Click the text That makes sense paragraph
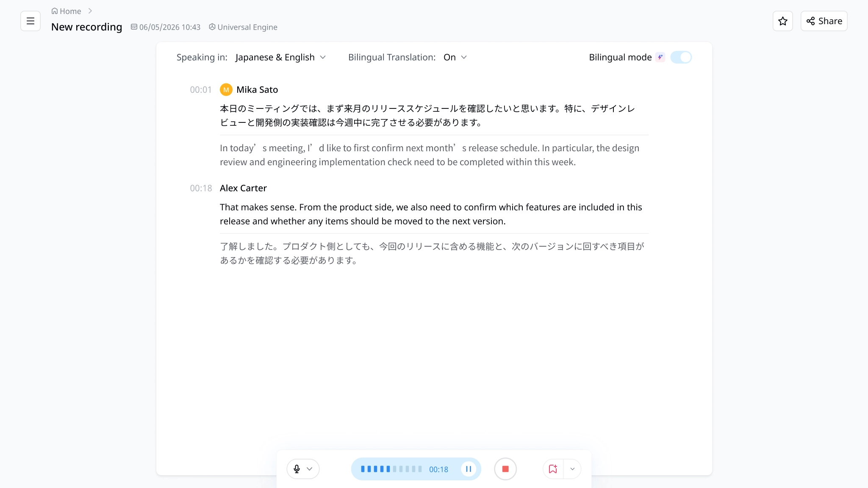 [x=431, y=214]
